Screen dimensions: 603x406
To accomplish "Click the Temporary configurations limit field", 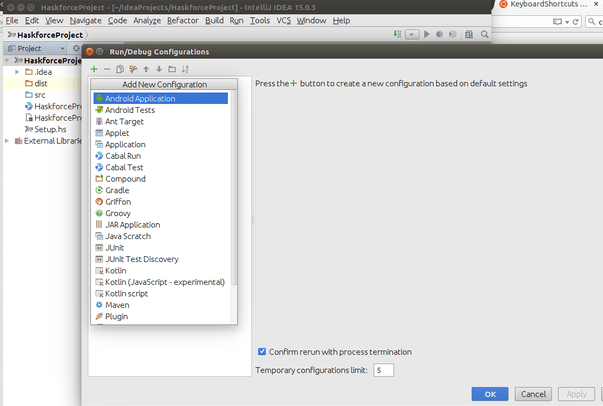I will pos(383,370).
